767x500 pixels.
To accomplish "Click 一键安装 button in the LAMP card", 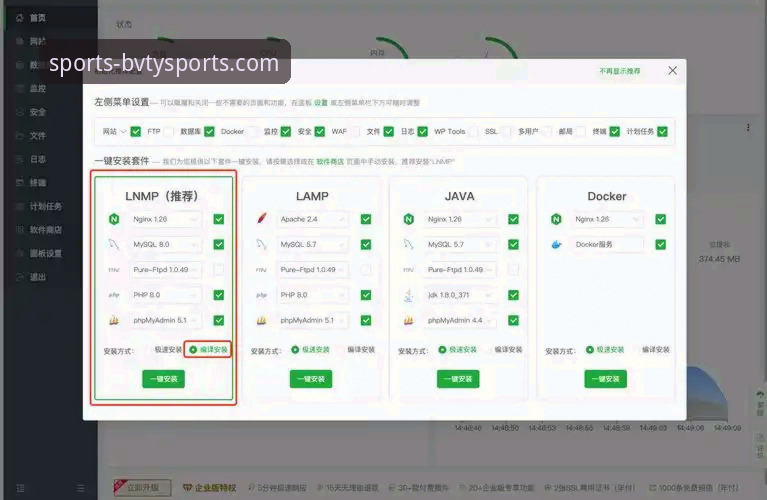I will (x=311, y=379).
